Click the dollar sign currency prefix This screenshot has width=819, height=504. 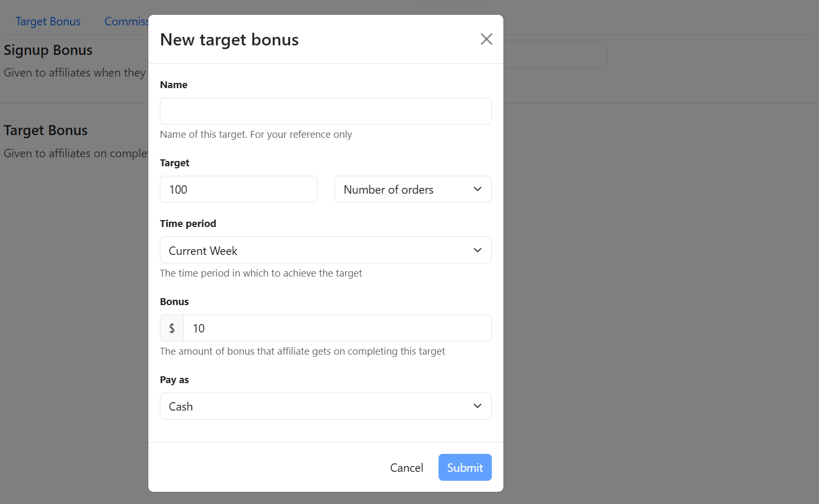[172, 328]
